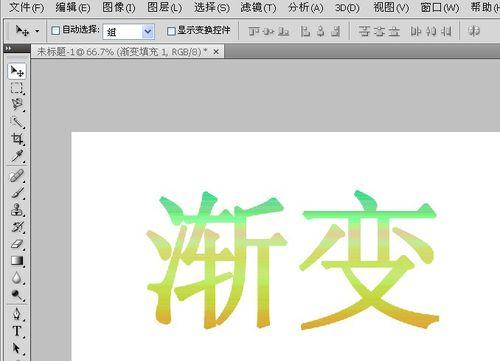Select the Horizontal Type tool
The image size is (500, 361).
point(17,331)
